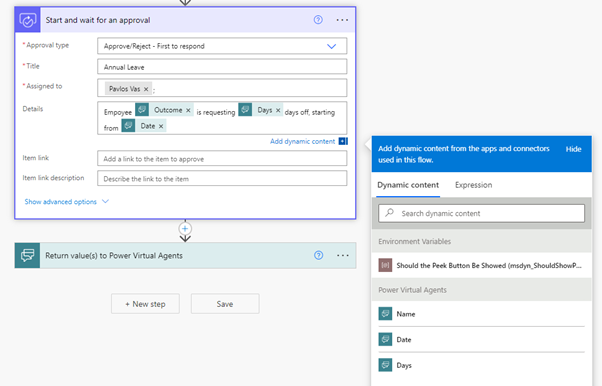
Task: Select the Dynamic content tab
Action: (408, 185)
